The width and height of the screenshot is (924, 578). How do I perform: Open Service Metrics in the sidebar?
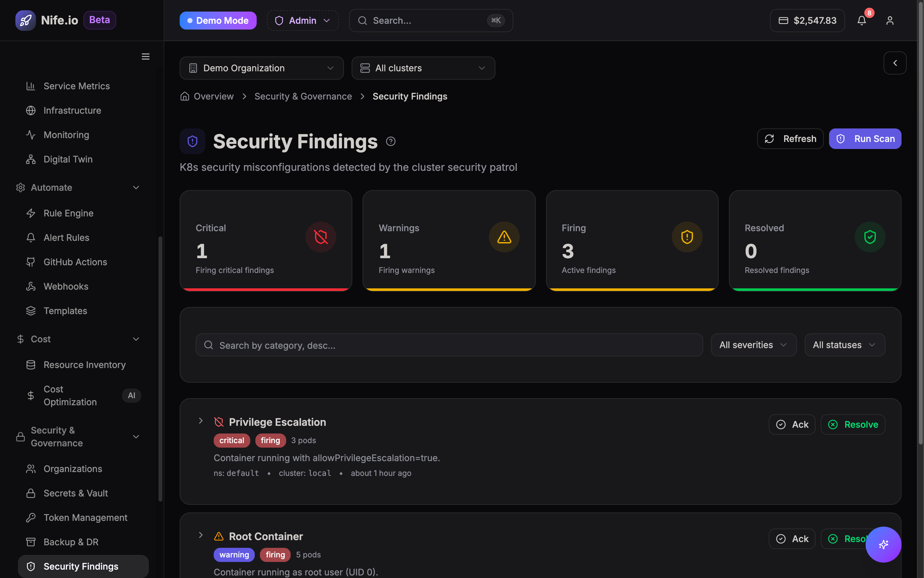tap(83, 86)
